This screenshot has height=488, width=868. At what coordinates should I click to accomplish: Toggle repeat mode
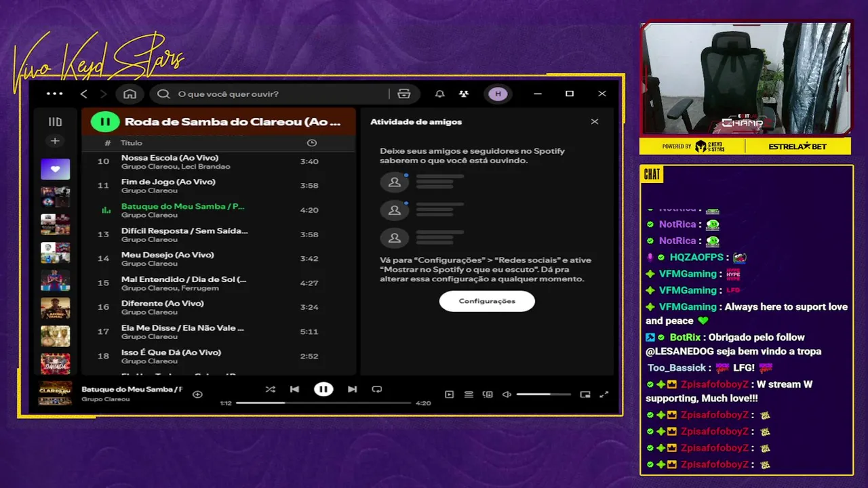pos(377,389)
